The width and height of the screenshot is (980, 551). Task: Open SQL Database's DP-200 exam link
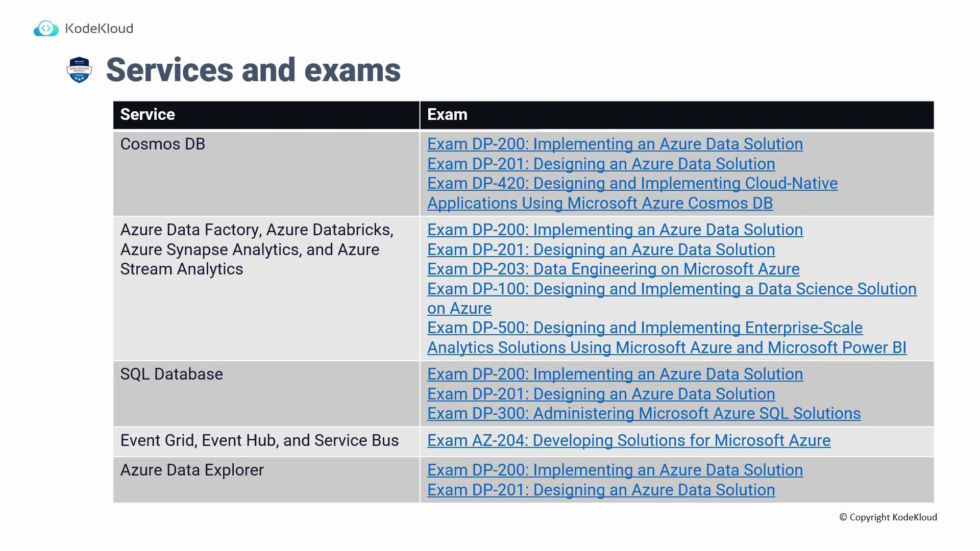point(615,374)
